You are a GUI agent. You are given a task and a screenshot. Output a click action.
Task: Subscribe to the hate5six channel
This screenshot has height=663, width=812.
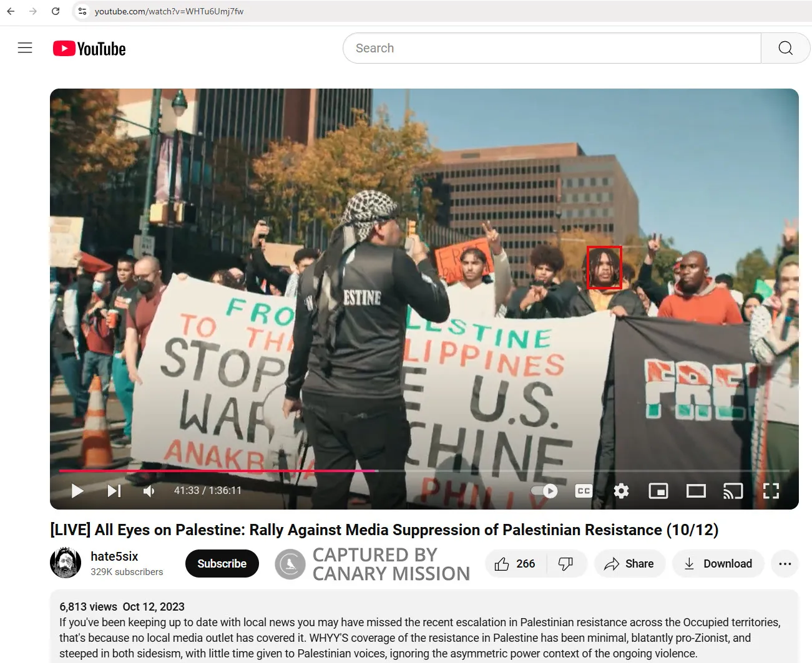222,564
